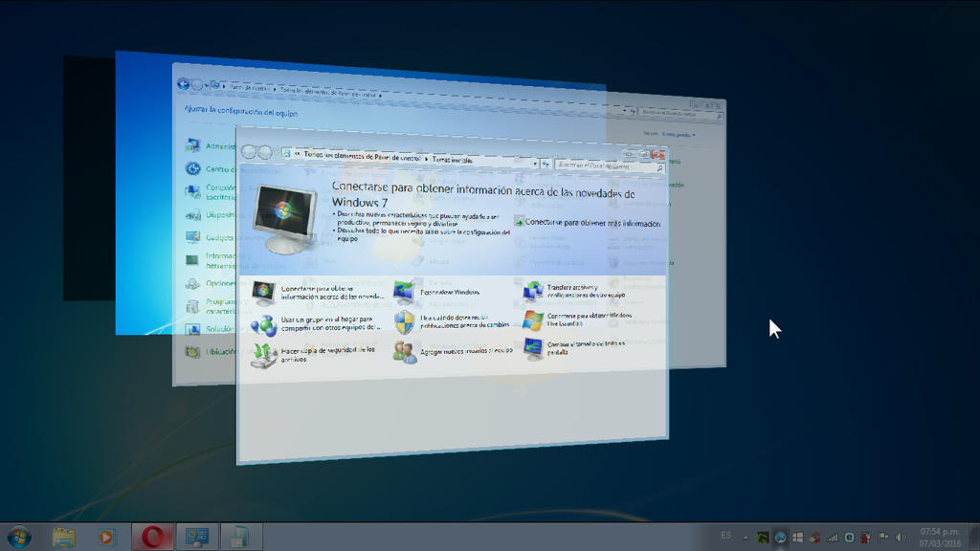Screen dimensions: 980x551
Task: Show hidden system tray icons
Action: (x=745, y=538)
